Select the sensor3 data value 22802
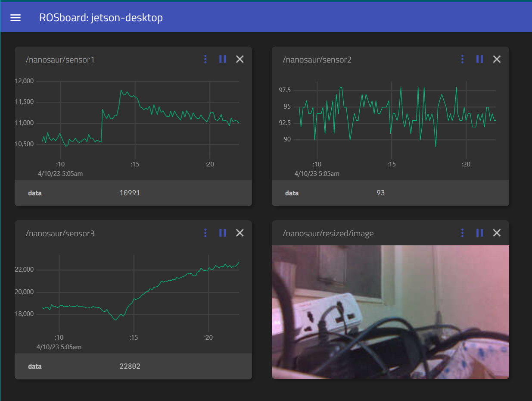The width and height of the screenshot is (532, 401). pos(130,367)
